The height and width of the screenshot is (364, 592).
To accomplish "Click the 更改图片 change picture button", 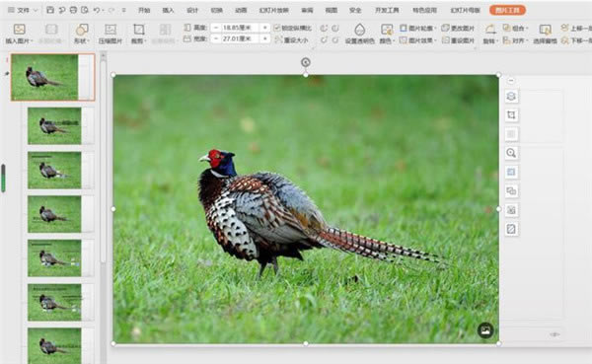I will [458, 28].
